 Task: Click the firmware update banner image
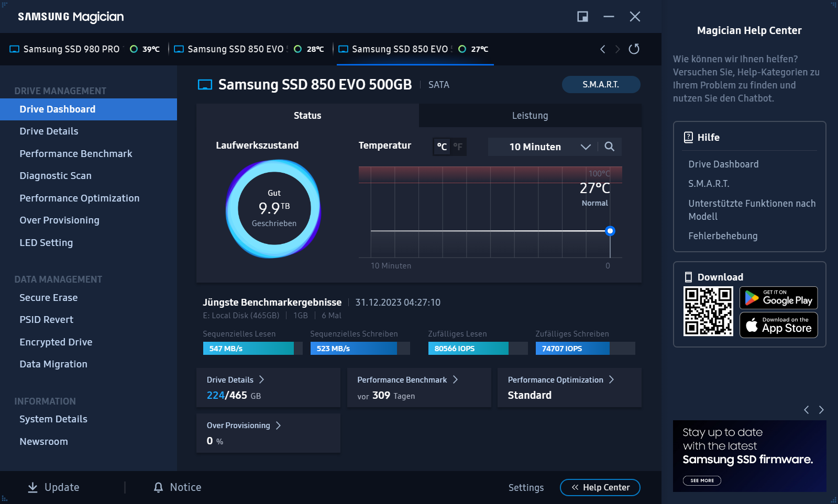coord(749,456)
